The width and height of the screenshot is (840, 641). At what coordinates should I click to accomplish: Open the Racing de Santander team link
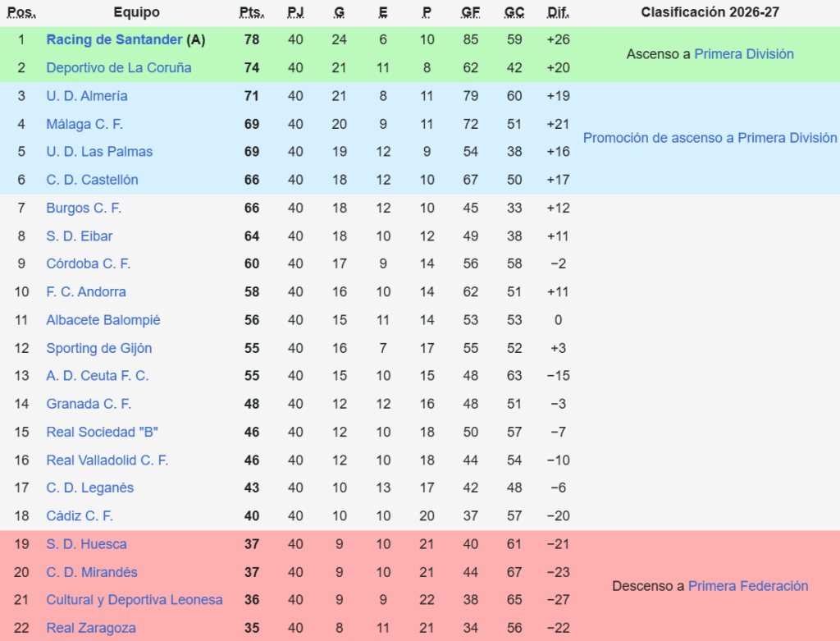pos(114,39)
